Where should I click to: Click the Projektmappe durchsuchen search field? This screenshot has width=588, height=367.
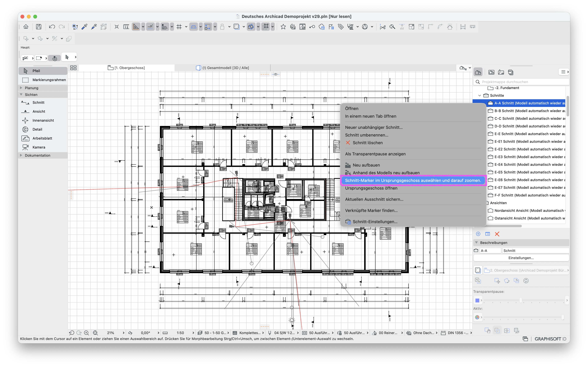click(x=521, y=82)
